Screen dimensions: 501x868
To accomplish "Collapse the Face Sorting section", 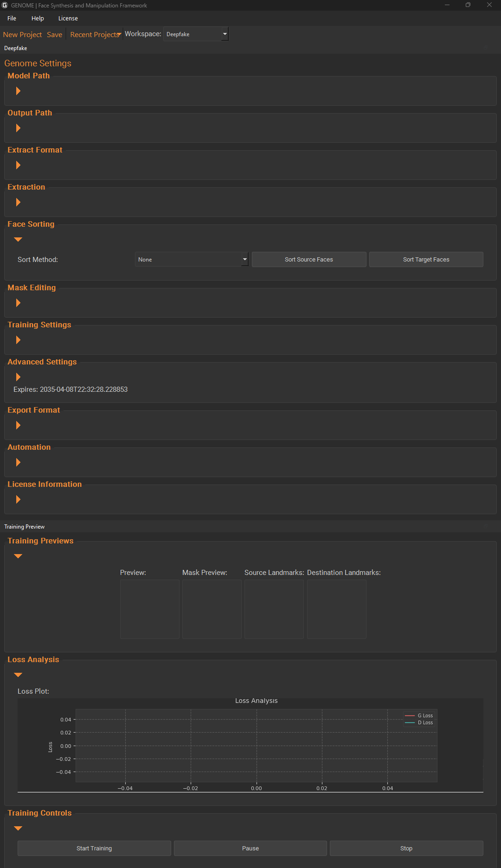I will 18,239.
